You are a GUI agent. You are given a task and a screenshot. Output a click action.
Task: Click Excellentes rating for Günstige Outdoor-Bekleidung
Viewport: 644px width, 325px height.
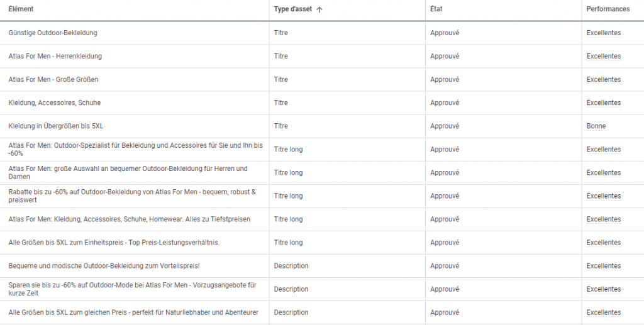(603, 33)
